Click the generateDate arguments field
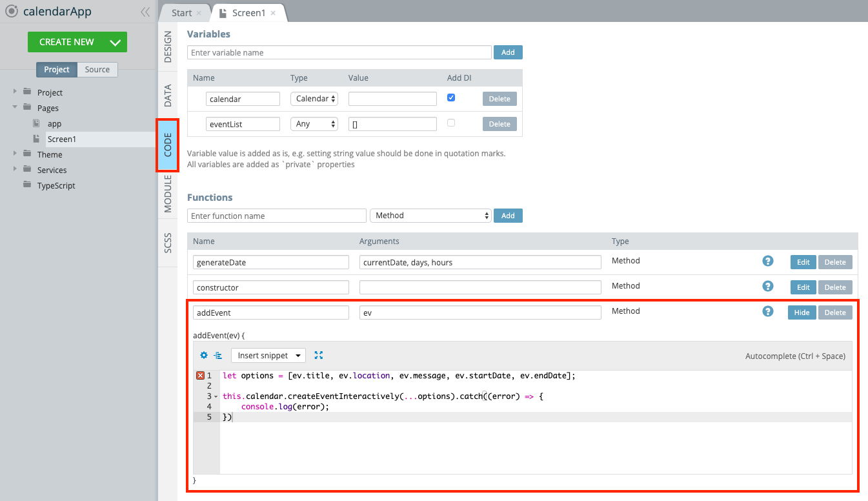Screen dimensions: 868x501 click(x=480, y=262)
